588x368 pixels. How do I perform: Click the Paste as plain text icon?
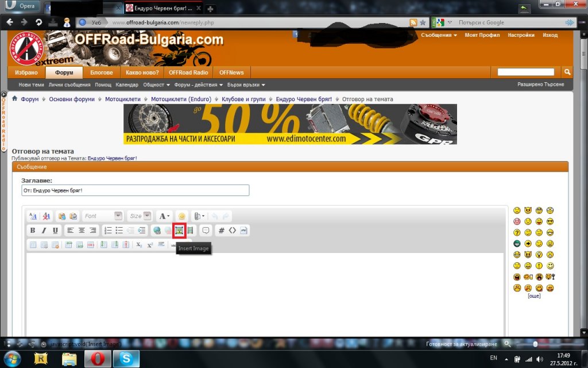pos(62,216)
